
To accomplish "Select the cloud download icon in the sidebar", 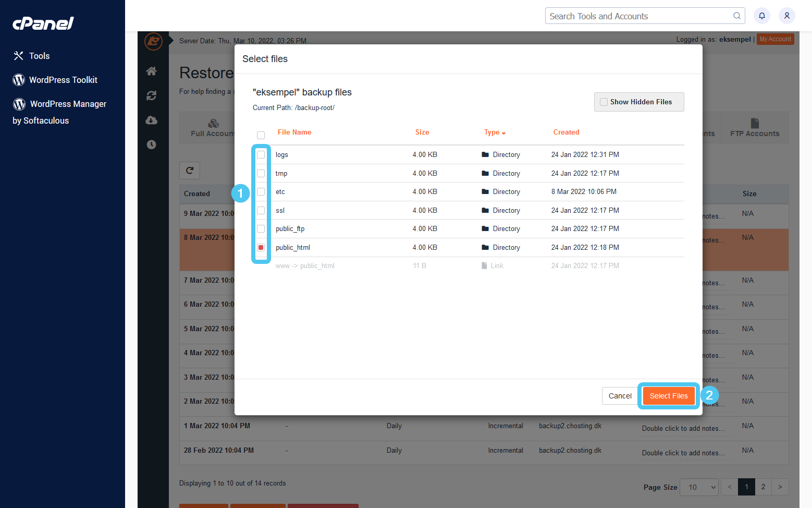I will [152, 120].
